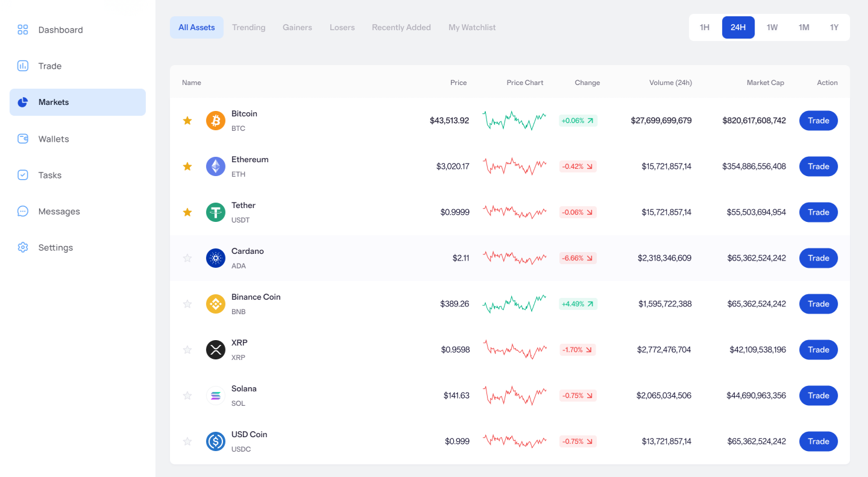Open Messages via chat bubble icon
The width and height of the screenshot is (868, 477).
coord(23,211)
